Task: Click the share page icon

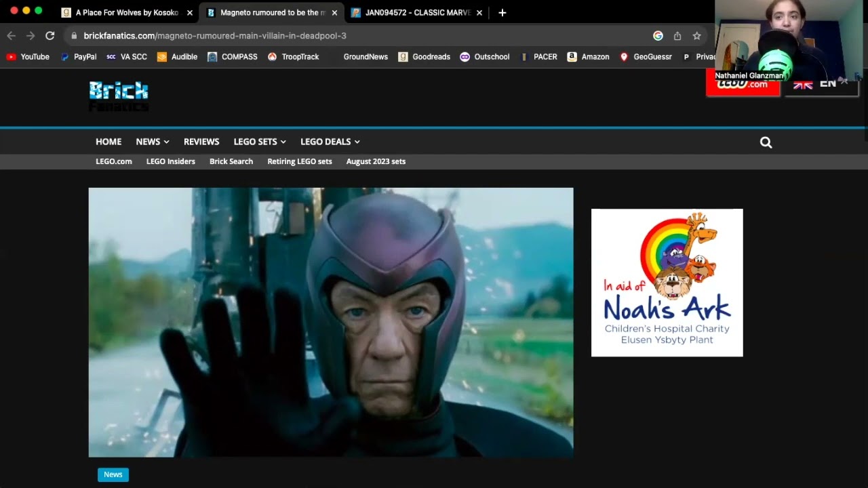Action: point(677,35)
